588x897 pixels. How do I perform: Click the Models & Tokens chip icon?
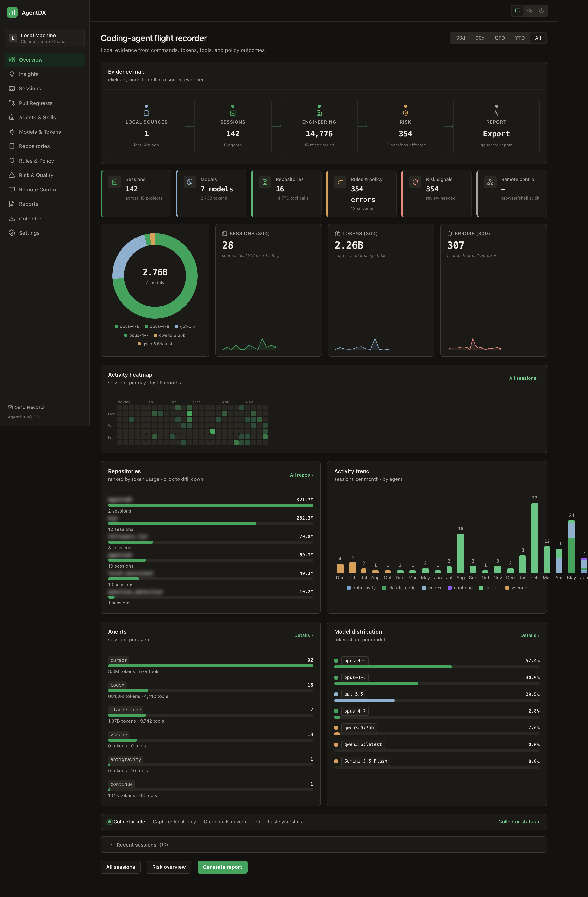12,132
